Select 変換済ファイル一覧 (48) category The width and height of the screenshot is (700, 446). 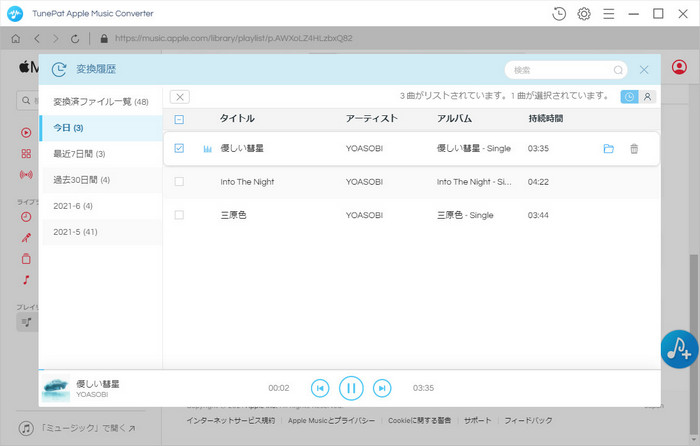point(101,102)
